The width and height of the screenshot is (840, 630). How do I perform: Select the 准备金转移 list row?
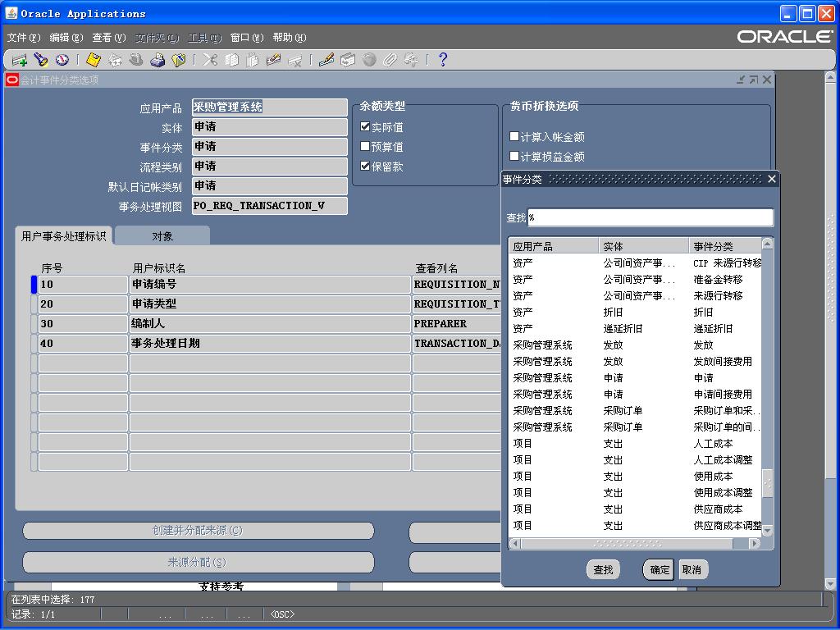pyautogui.click(x=635, y=280)
